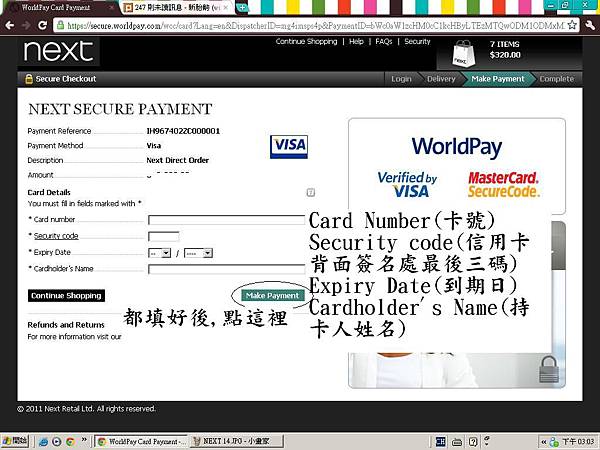Click the system tray network icon
Image resolution: width=600 pixels, height=450 pixels.
pyautogui.click(x=554, y=442)
